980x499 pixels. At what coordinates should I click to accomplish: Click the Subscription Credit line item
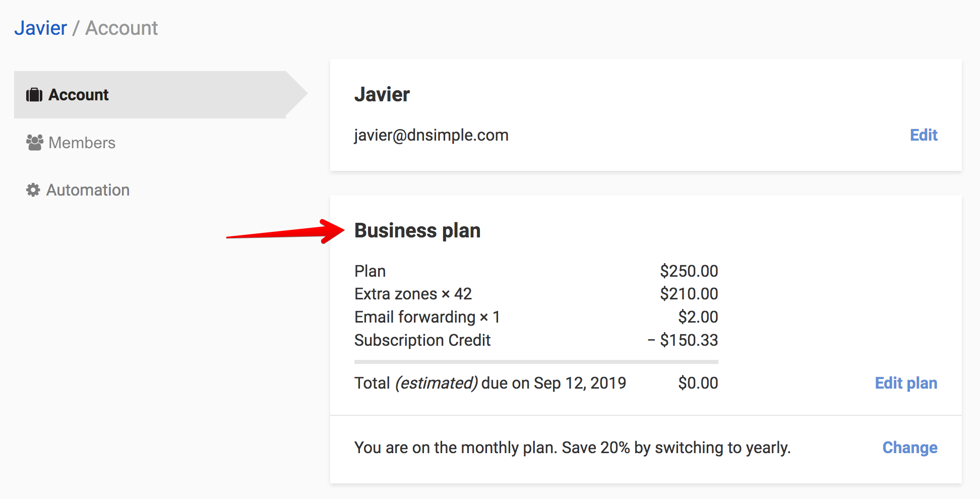coord(422,340)
